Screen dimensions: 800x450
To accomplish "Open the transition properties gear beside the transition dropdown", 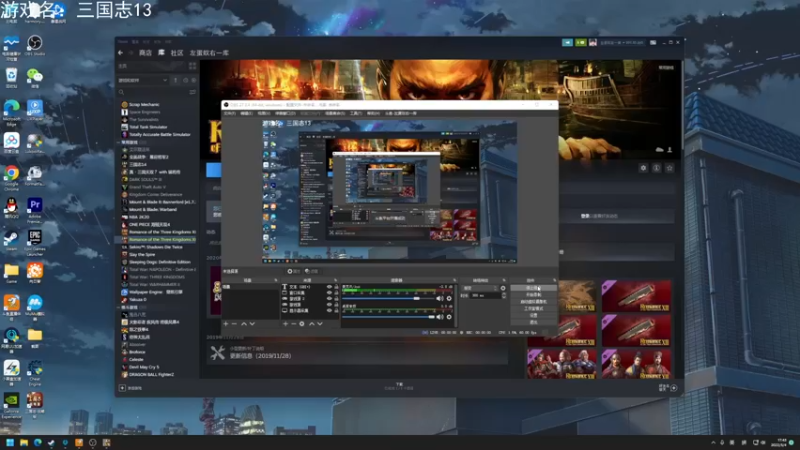I will [x=503, y=288].
